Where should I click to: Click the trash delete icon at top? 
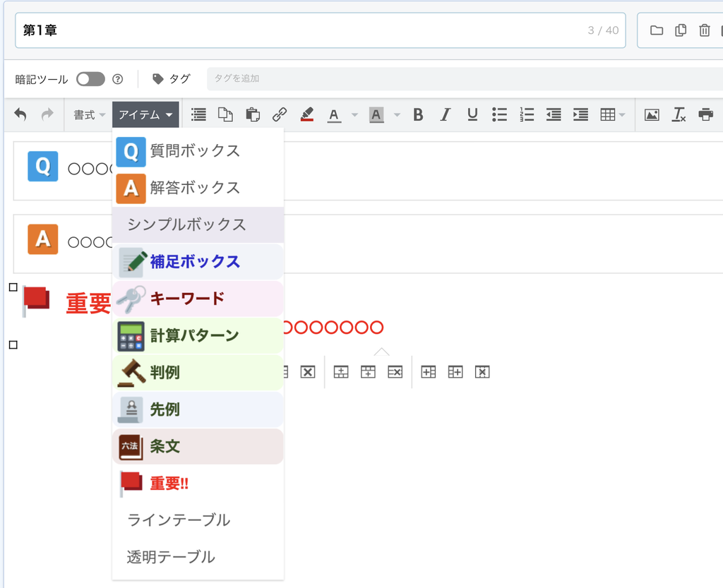click(x=705, y=30)
